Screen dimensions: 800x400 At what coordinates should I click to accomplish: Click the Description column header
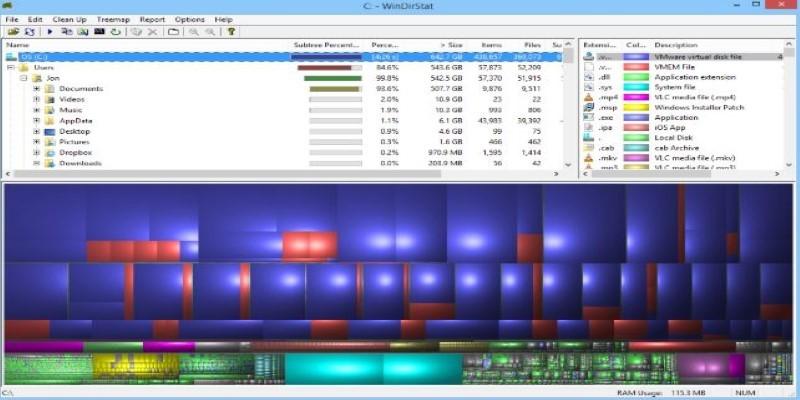coord(677,45)
